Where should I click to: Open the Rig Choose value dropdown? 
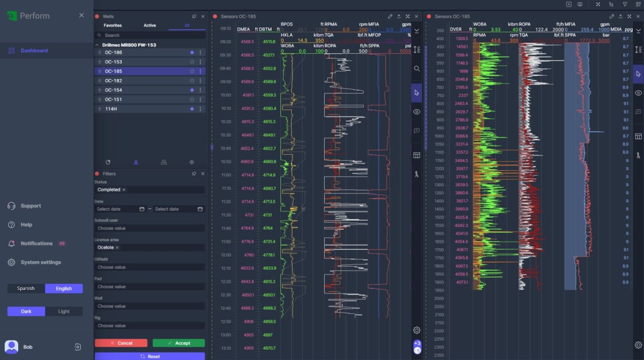point(150,326)
